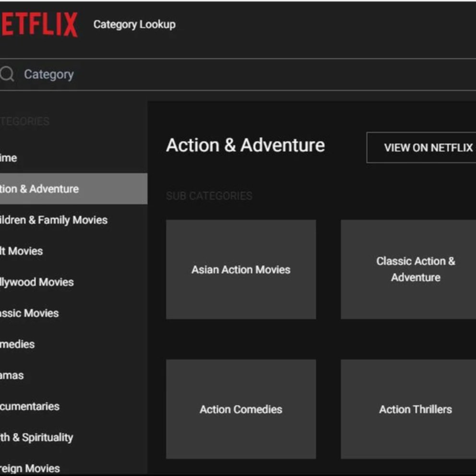
Task: Select Documentaries from the category list
Action: 30,406
